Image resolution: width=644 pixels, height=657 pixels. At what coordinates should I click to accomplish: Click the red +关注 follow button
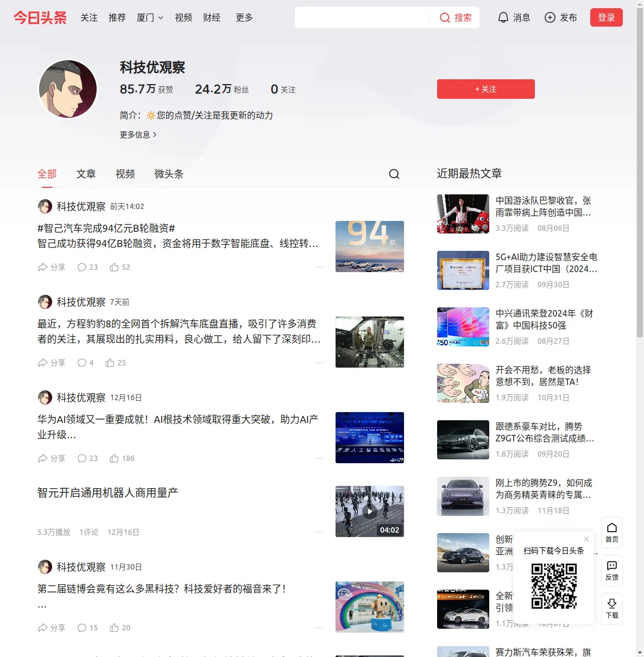click(486, 89)
